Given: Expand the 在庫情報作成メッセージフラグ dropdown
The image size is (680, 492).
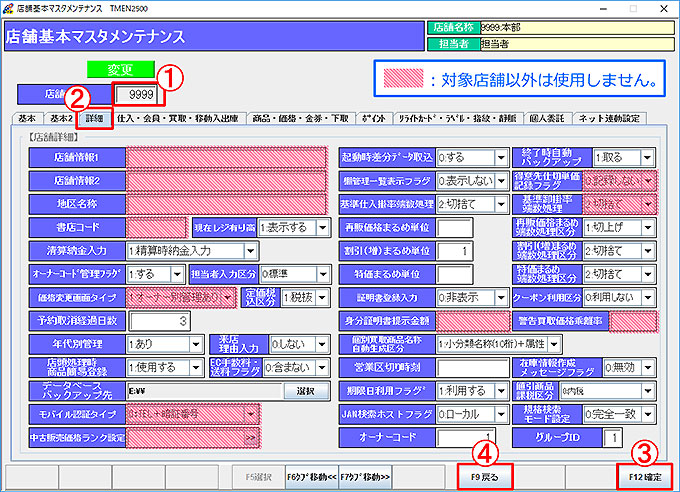Looking at the screenshot, I should pyautogui.click(x=648, y=368).
